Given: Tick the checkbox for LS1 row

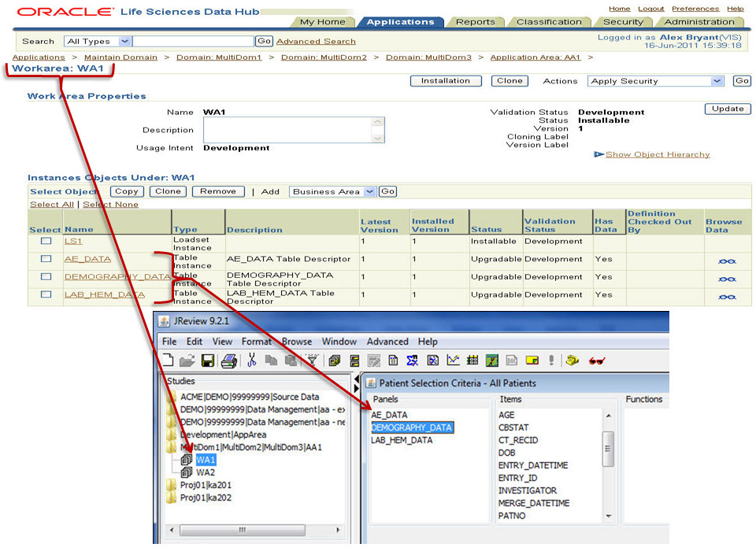Looking at the screenshot, I should (x=46, y=241).
